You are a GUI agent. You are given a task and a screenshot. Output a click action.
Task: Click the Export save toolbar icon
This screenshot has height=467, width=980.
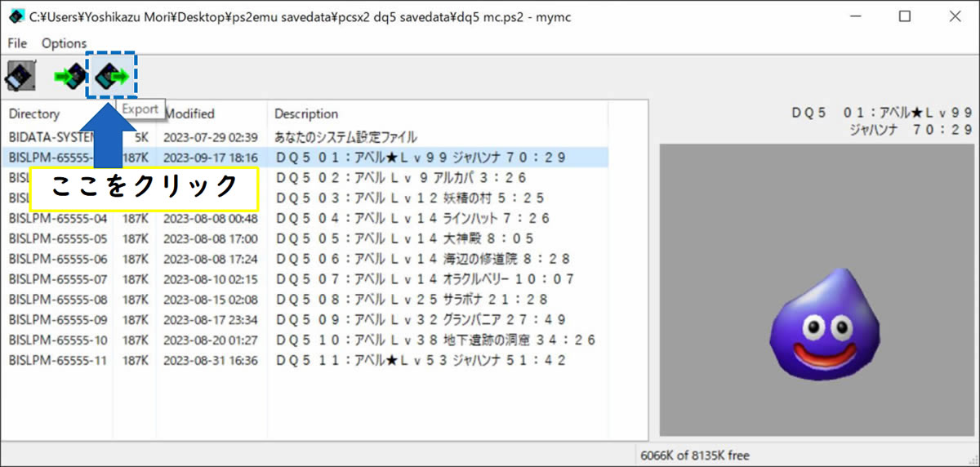click(112, 78)
